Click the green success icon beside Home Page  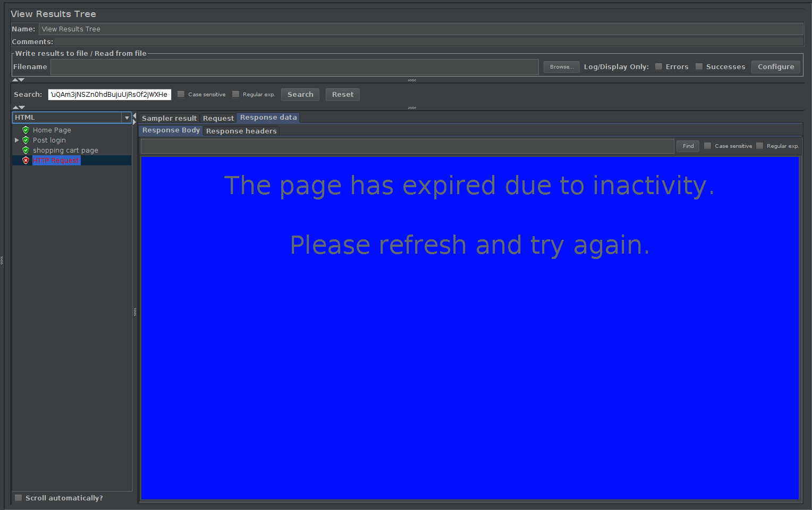point(26,130)
